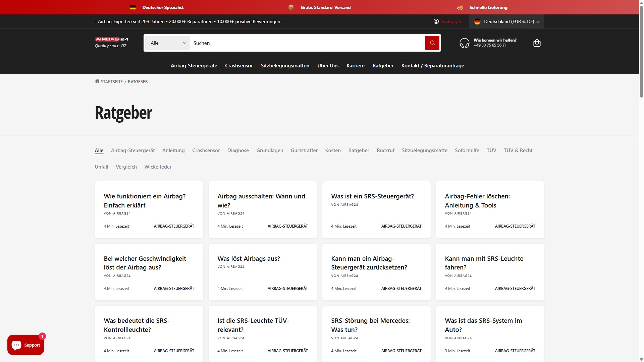Screen dimensions: 644x362
Task: Open article Was löst Airbags aus?
Action: tap(249, 258)
